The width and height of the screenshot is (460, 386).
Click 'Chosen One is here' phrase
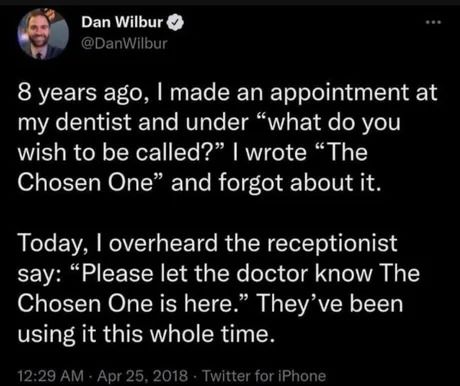(x=126, y=304)
